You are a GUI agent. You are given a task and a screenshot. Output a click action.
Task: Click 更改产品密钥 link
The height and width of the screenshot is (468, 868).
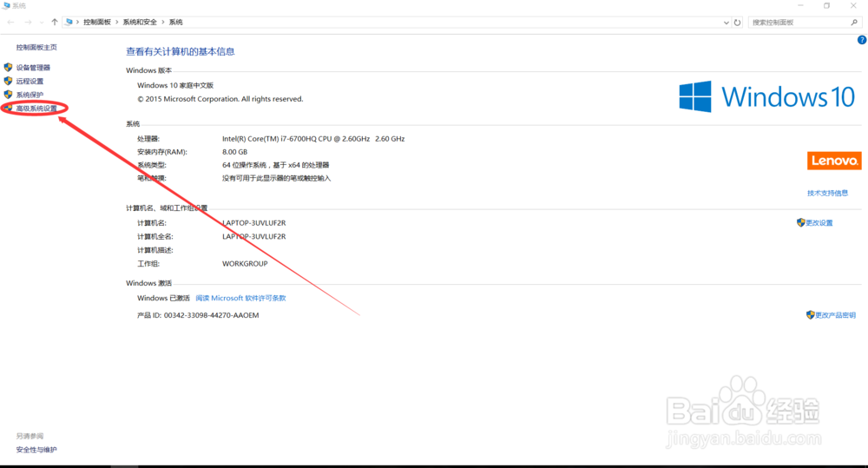[835, 315]
